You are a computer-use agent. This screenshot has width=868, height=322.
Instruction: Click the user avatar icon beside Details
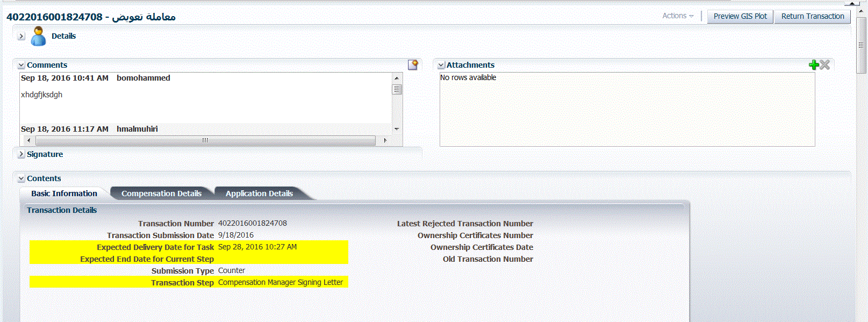(x=38, y=37)
